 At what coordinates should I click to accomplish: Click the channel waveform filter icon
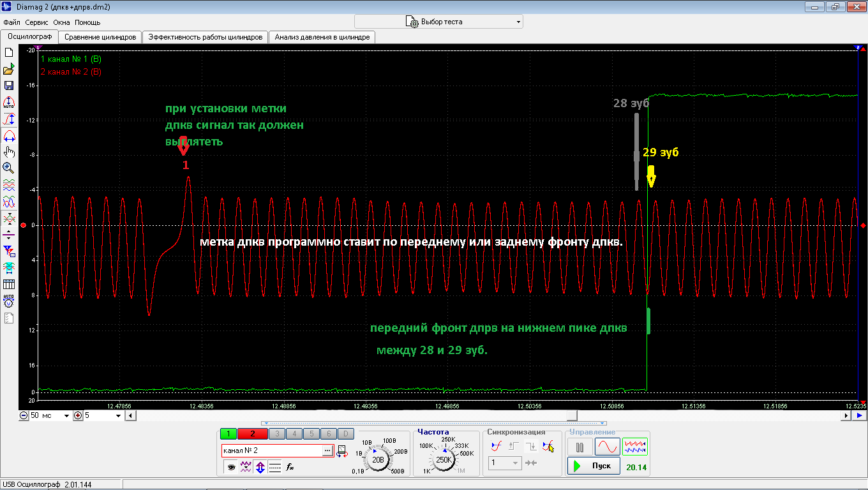tap(246, 467)
